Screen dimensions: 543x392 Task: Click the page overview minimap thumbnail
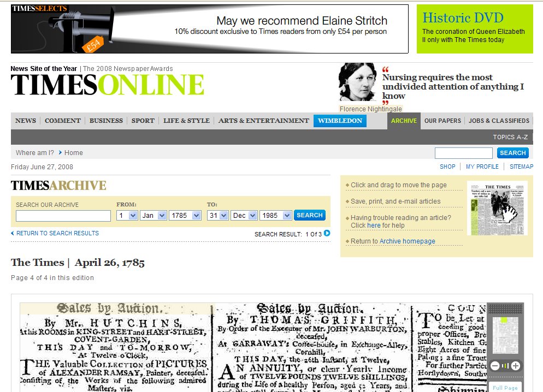(x=505, y=335)
